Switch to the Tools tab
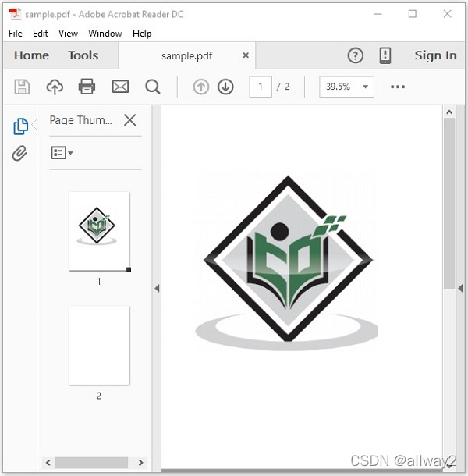Screen dimensions: 468x476 click(83, 55)
